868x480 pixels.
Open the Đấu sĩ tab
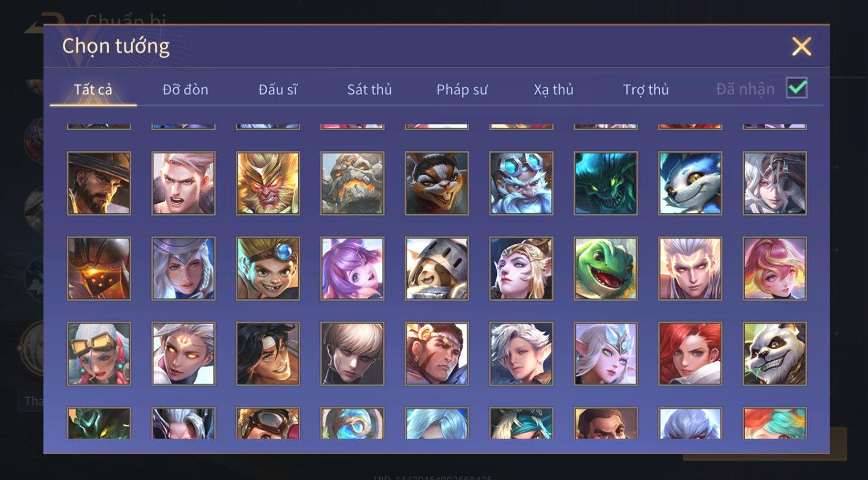coord(278,89)
